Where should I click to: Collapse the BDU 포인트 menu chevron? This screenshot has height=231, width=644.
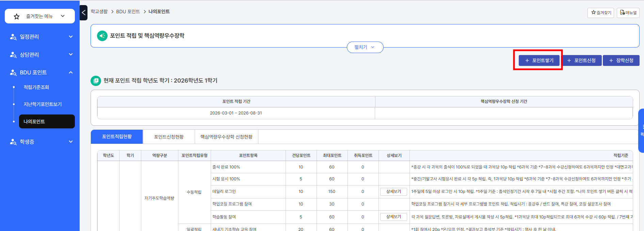(71, 72)
